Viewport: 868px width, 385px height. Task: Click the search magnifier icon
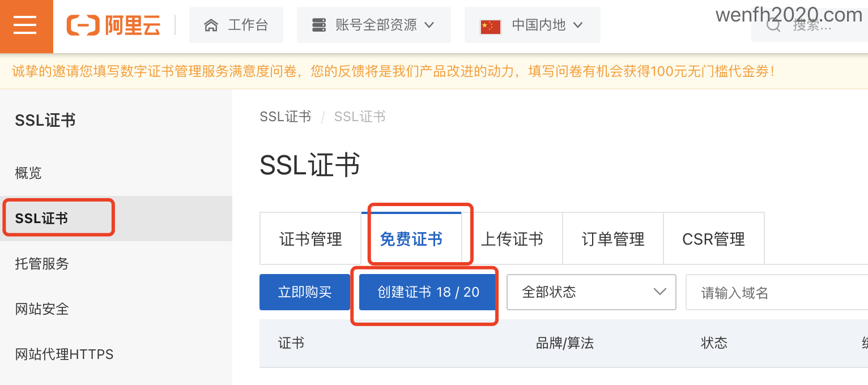tap(773, 25)
